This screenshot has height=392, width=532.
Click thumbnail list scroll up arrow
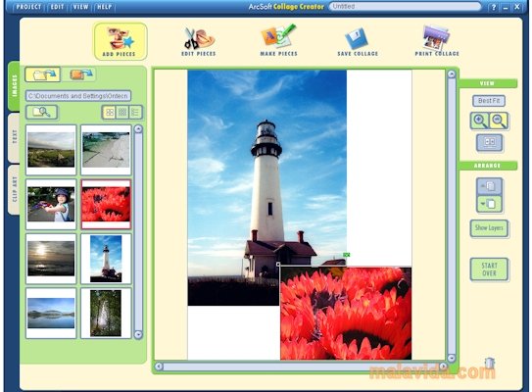138,129
